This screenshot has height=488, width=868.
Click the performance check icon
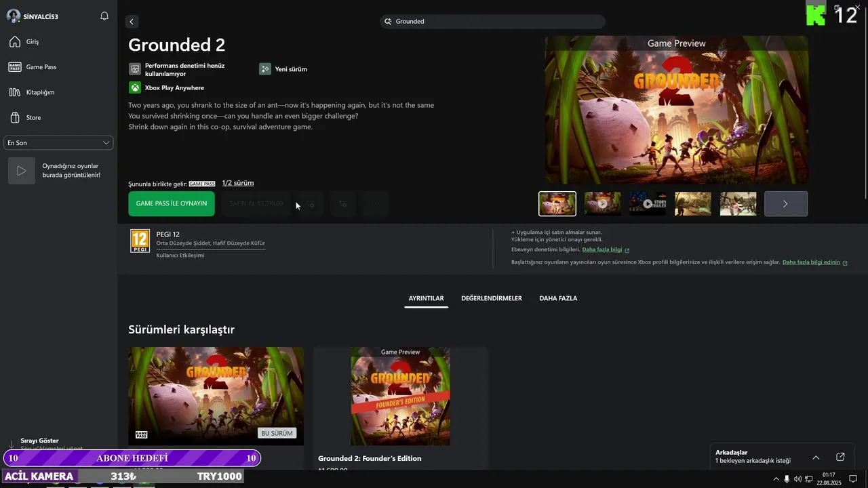point(135,69)
